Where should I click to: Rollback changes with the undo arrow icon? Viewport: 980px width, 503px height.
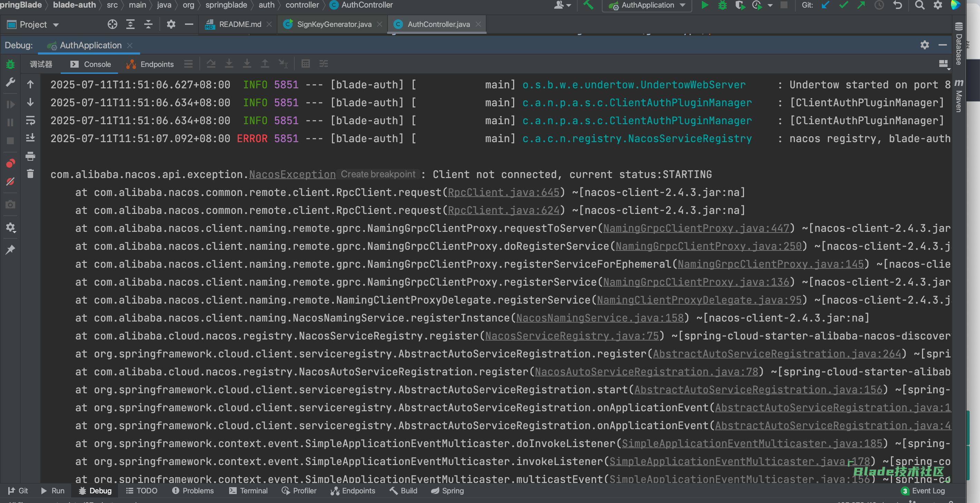[x=898, y=5]
